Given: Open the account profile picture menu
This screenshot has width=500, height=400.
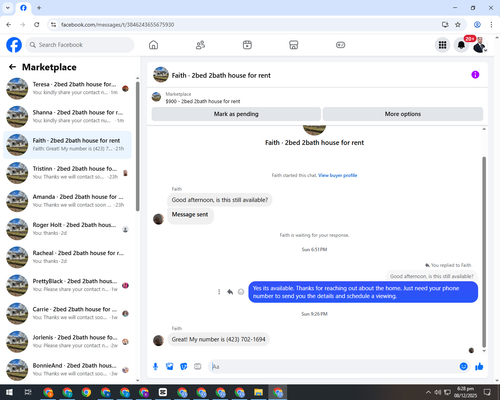Looking at the screenshot, I should point(479,45).
